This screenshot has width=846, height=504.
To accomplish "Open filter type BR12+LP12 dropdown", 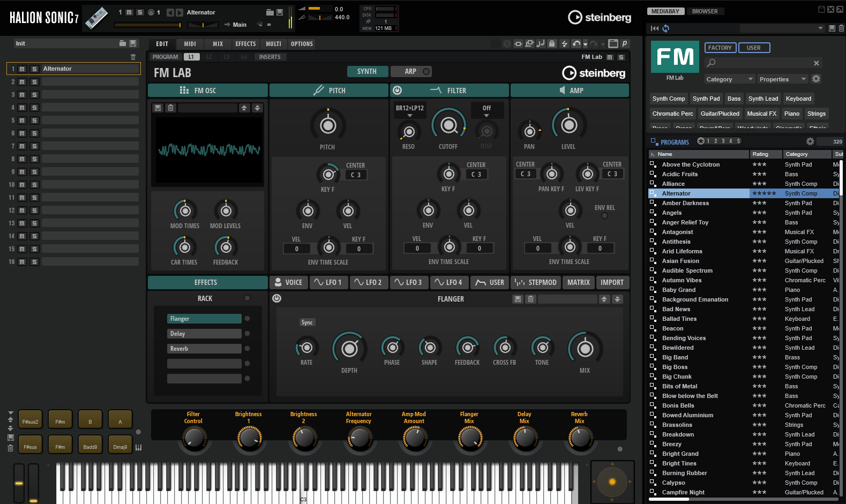I will point(410,111).
